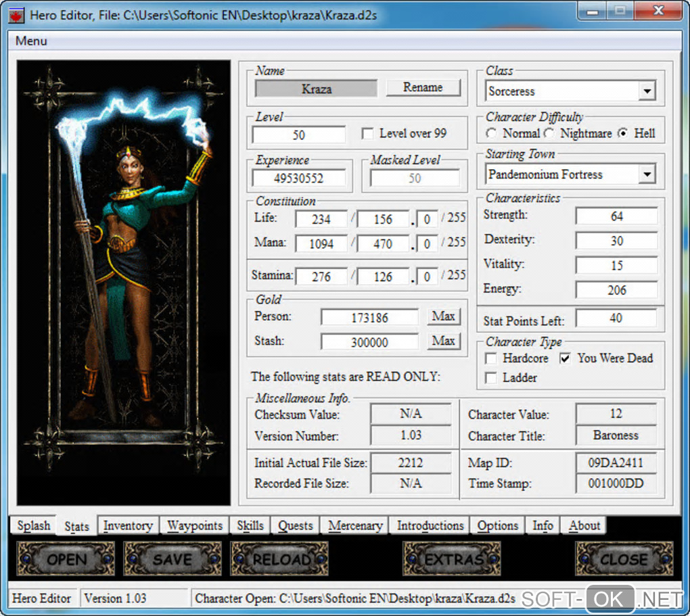Click the OPEN graphic button
The image size is (690, 616).
click(66, 559)
